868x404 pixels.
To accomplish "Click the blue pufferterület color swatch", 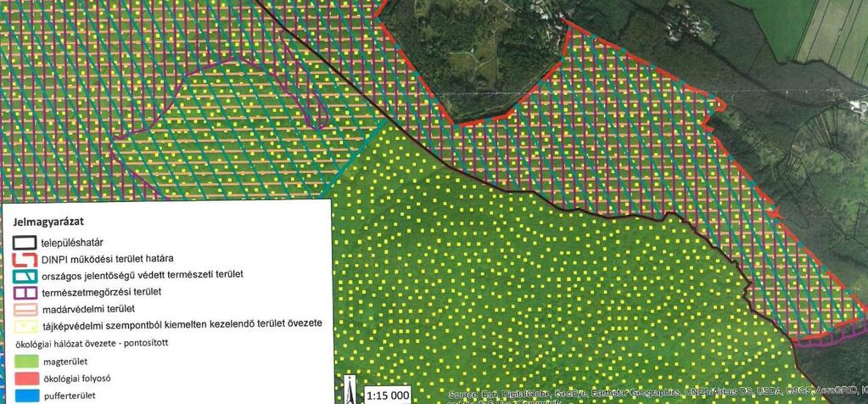I will [25, 396].
